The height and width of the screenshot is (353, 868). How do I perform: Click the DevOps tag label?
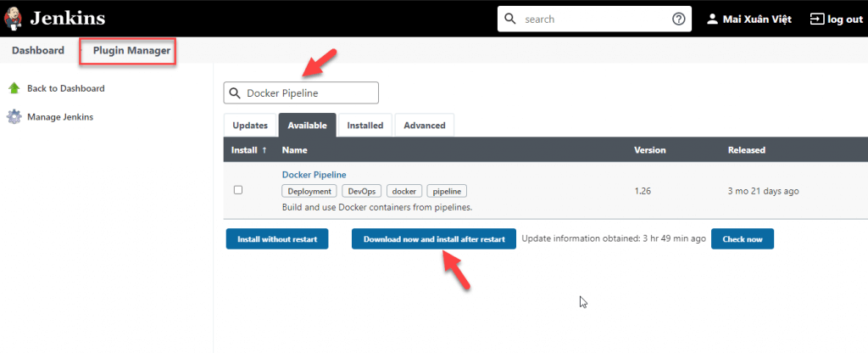361,191
